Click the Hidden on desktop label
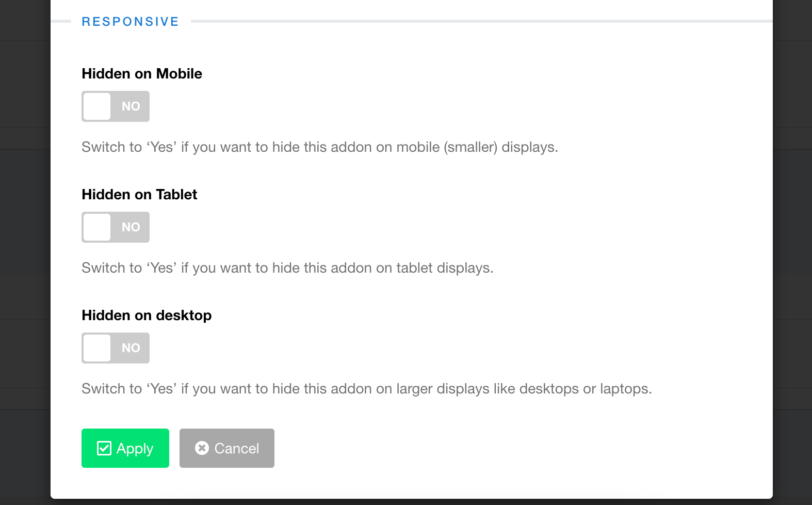 147,315
